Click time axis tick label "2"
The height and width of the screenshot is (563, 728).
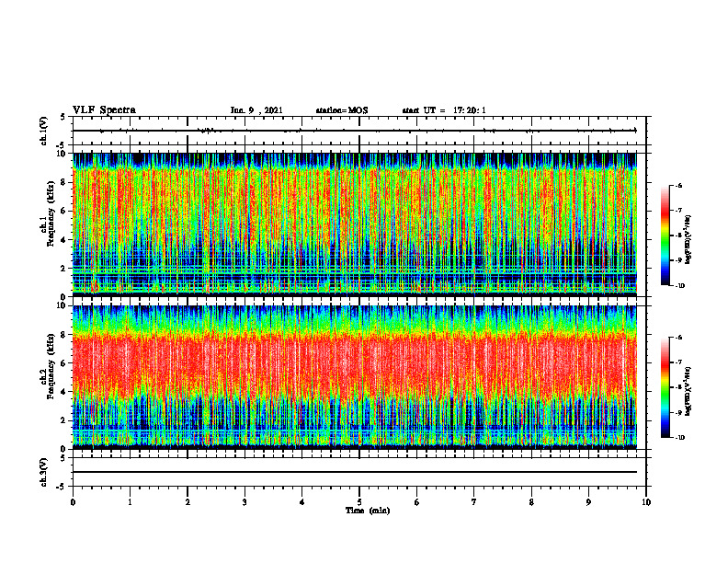pos(188,502)
